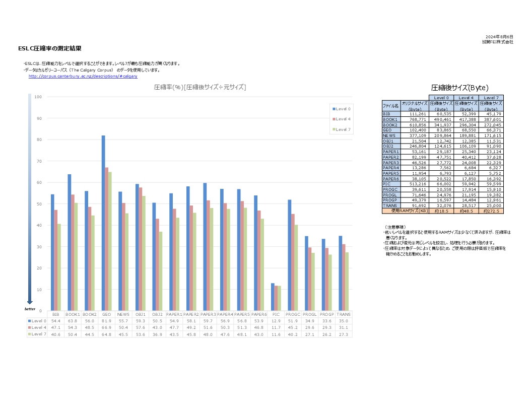Select the PIC category label on x-axis
The width and height of the screenshot is (532, 411).
click(276, 314)
